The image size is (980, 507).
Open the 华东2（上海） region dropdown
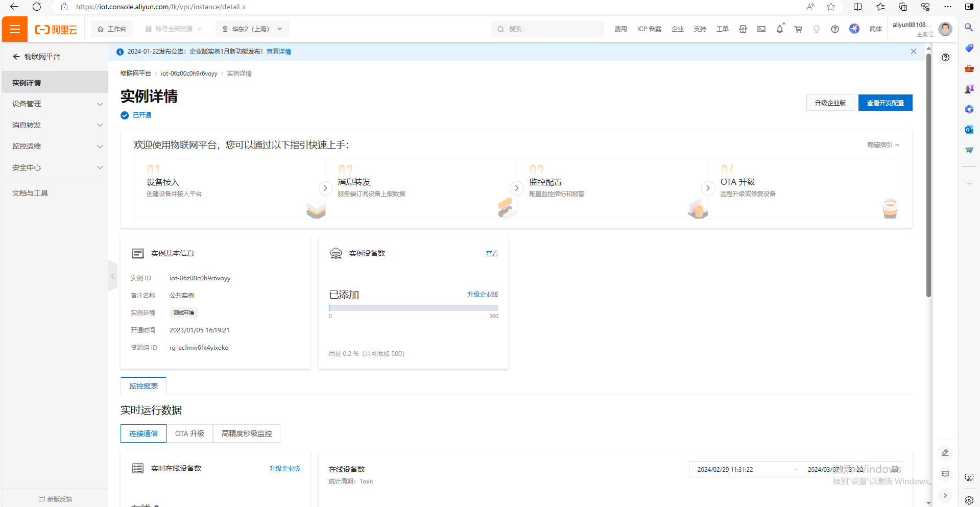coord(252,29)
